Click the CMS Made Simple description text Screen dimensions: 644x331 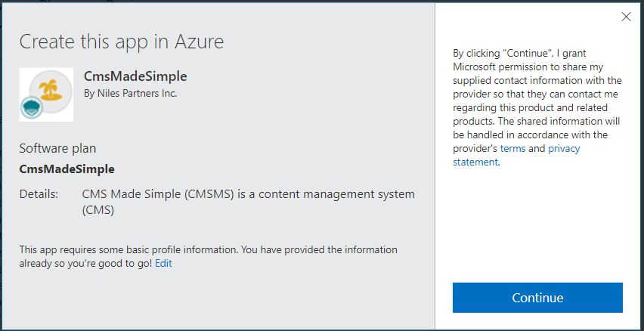coord(248,194)
